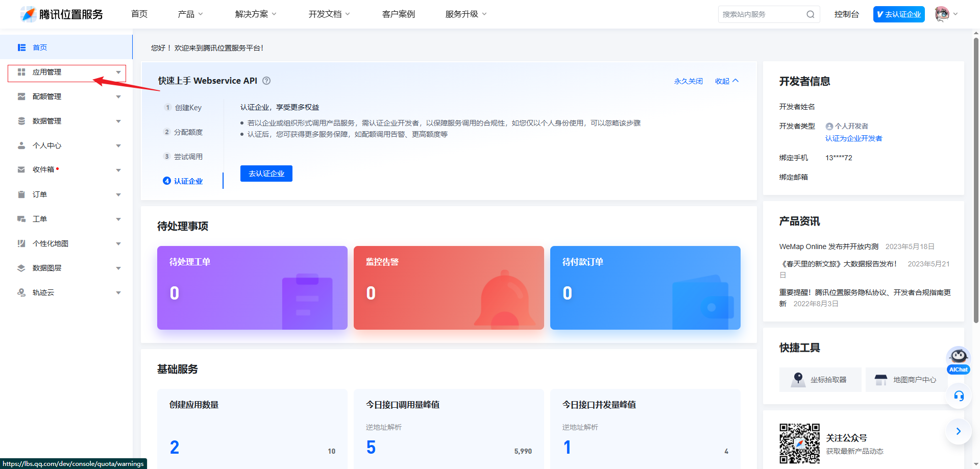Open the 产品 top navigation dropdown
Screen dimensions: 980x469
tap(190, 14)
